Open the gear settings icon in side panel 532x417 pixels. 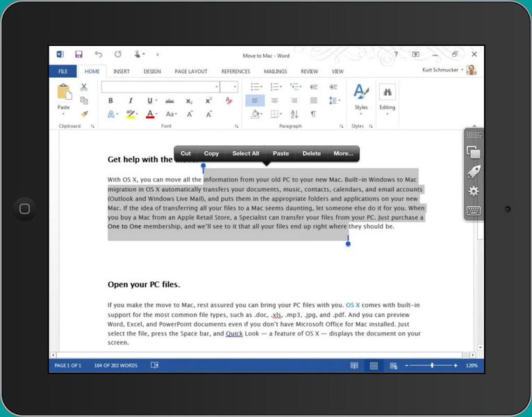coord(474,191)
